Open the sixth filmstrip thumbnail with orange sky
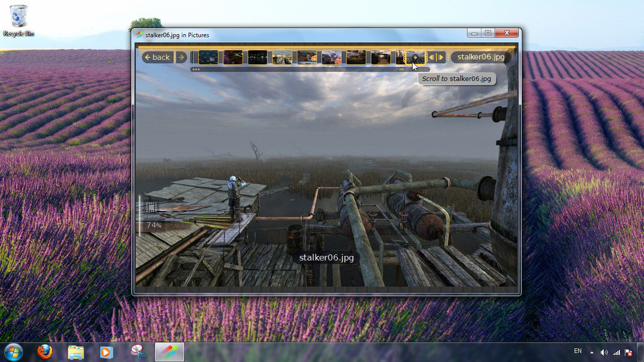Image resolution: width=644 pixels, height=362 pixels. point(331,57)
